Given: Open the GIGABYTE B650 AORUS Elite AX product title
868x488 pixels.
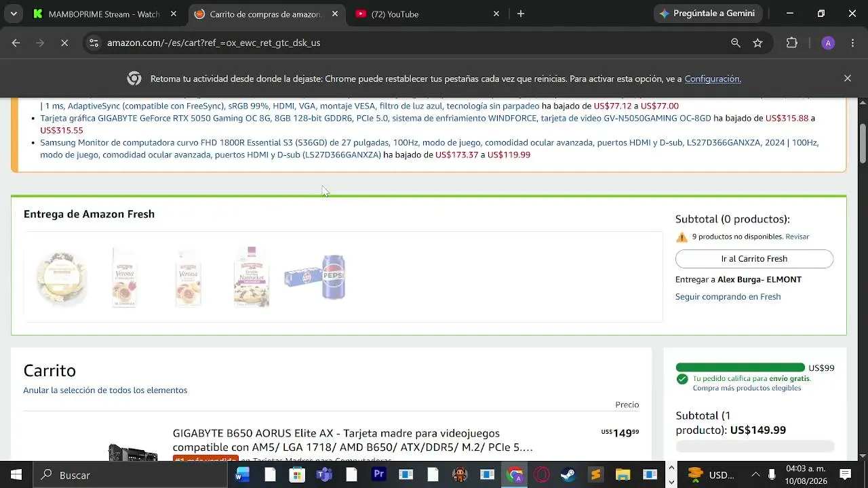Looking at the screenshot, I should [353, 441].
